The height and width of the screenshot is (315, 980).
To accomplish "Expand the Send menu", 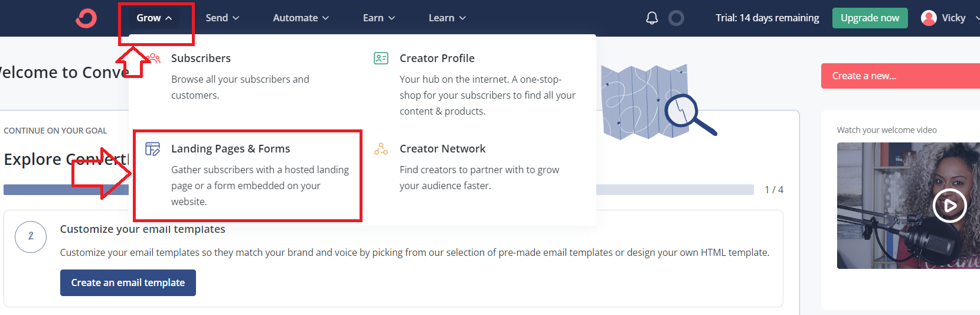I will pyautogui.click(x=222, y=18).
